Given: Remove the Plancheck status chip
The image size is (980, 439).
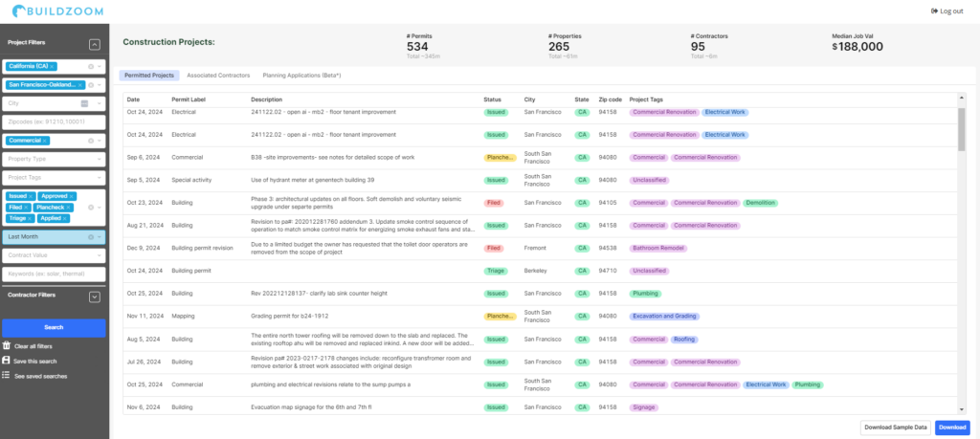Looking at the screenshot, I should [69, 208].
